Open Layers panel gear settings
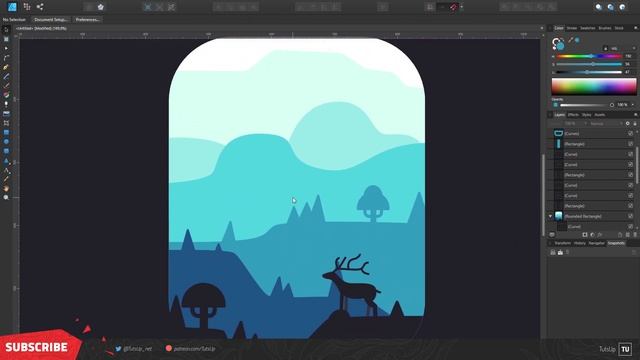The width and height of the screenshot is (640, 360). 628,123
